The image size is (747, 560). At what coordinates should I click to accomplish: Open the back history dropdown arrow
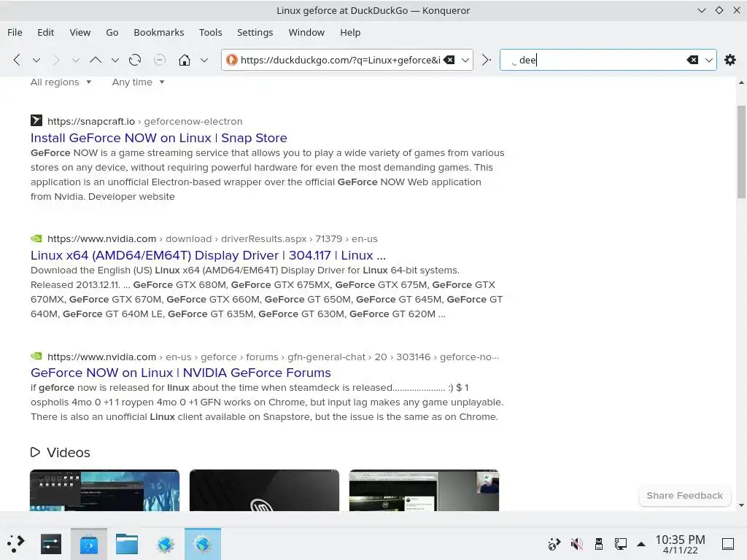click(36, 60)
